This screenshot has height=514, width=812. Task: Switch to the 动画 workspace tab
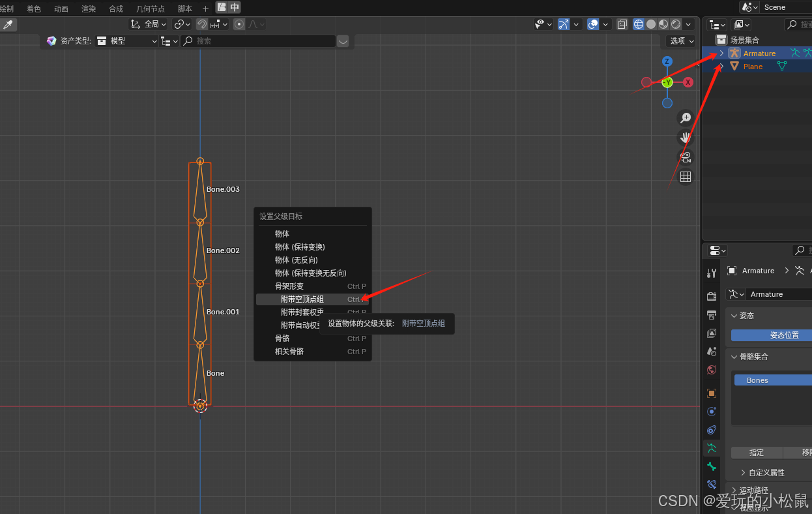pos(61,8)
